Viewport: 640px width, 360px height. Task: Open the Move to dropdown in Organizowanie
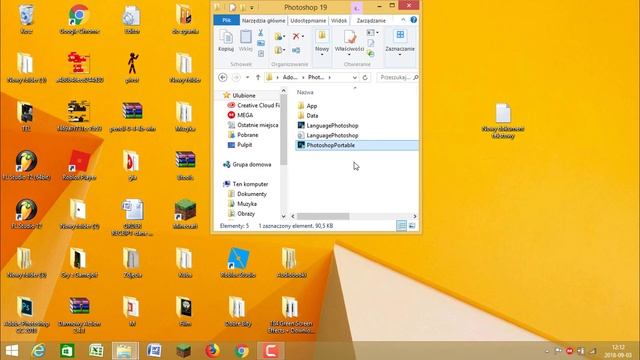click(x=280, y=37)
